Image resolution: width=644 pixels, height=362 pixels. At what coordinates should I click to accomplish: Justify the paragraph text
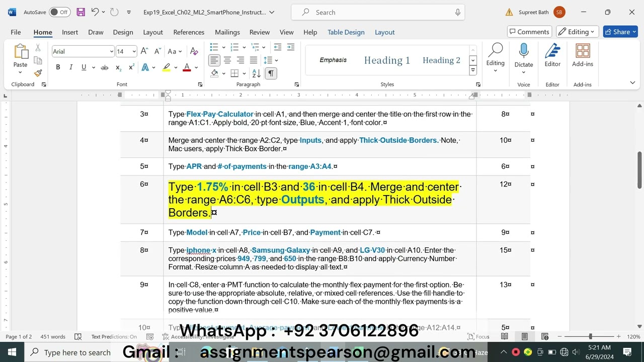254,60
